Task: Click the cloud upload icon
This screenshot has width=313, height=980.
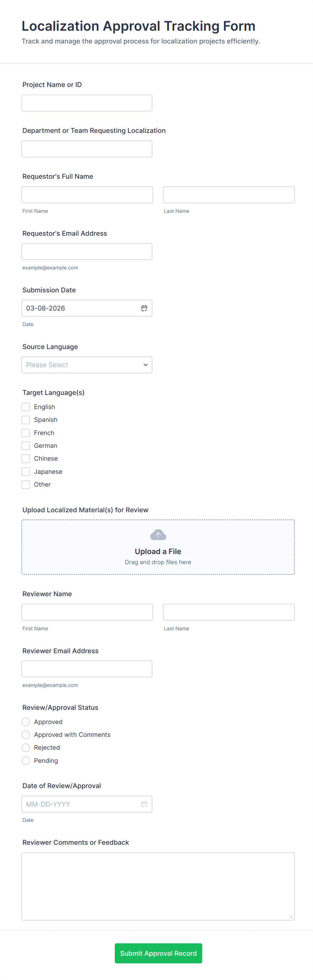Action: (158, 535)
